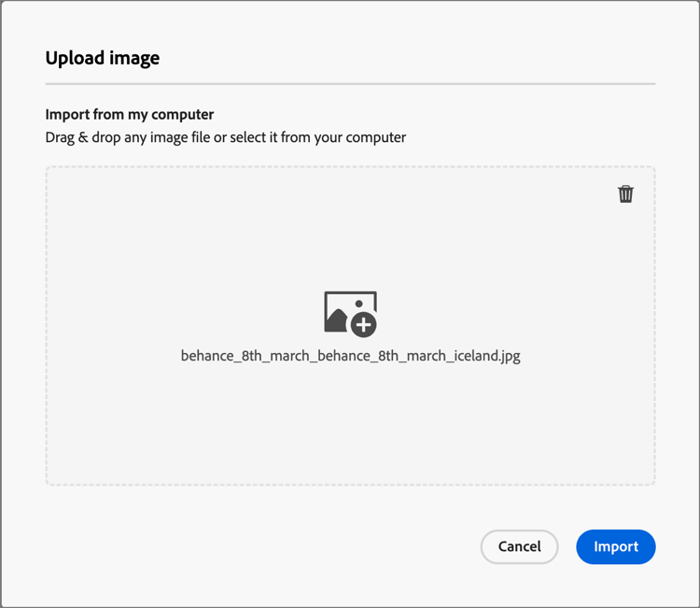Click the plus badge on the image icon

pyautogui.click(x=364, y=325)
